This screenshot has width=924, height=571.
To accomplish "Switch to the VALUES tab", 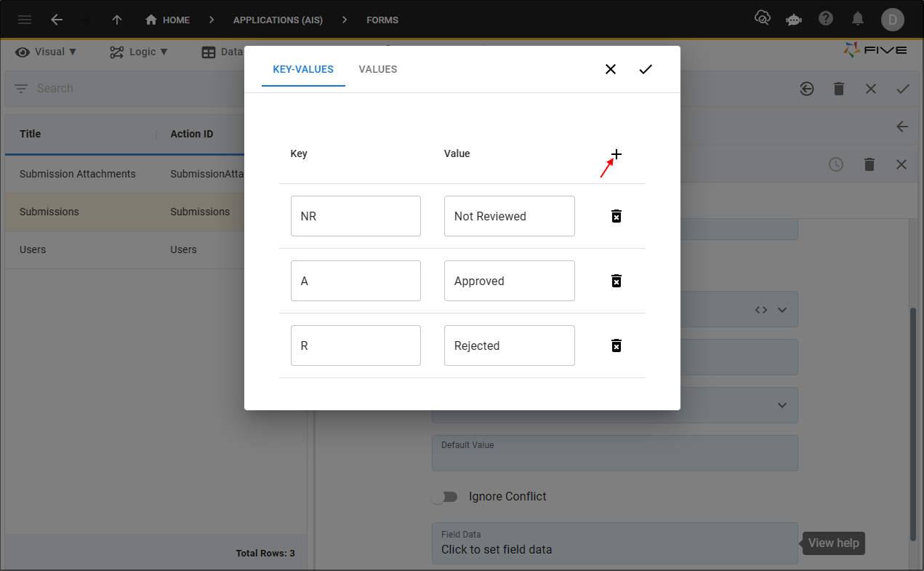I will (x=377, y=69).
